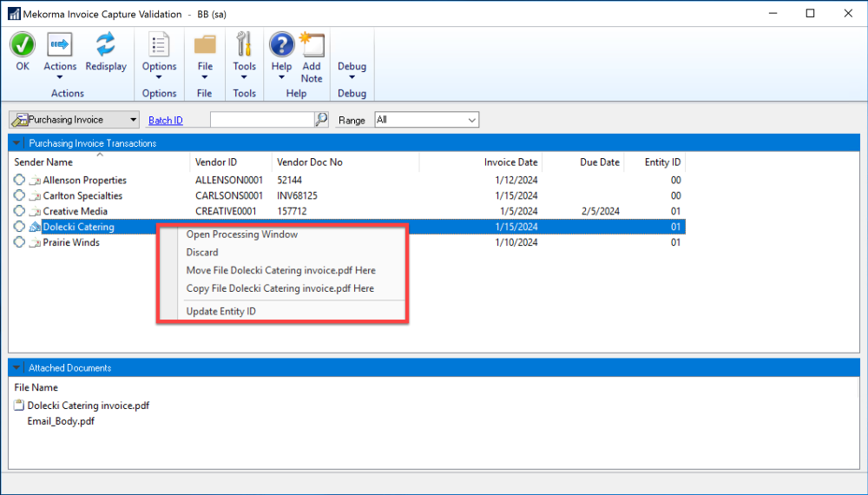
Task: Click the Redisplay refresh icon
Action: 105,45
